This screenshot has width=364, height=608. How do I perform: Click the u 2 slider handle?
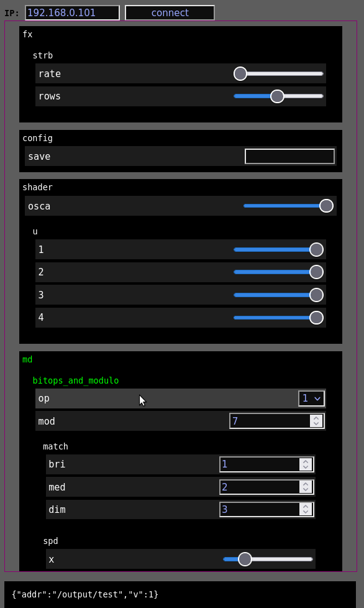pos(316,272)
